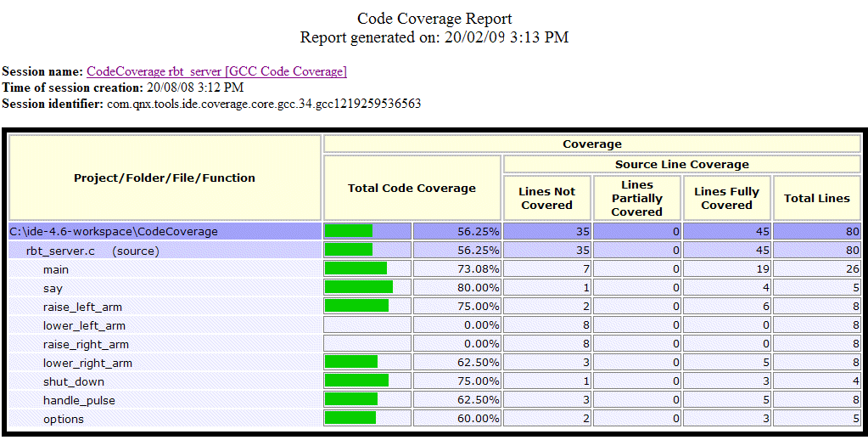Click the Total Lines column header
The image size is (868, 440).
(x=816, y=198)
